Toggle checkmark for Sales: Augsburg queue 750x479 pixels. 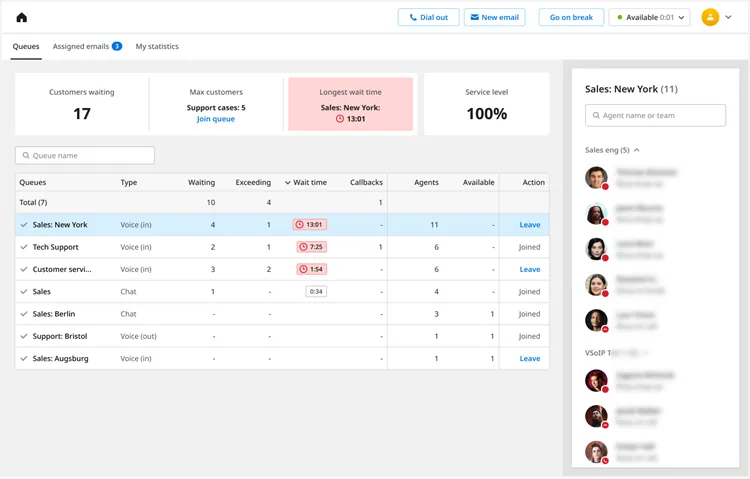(x=24, y=358)
